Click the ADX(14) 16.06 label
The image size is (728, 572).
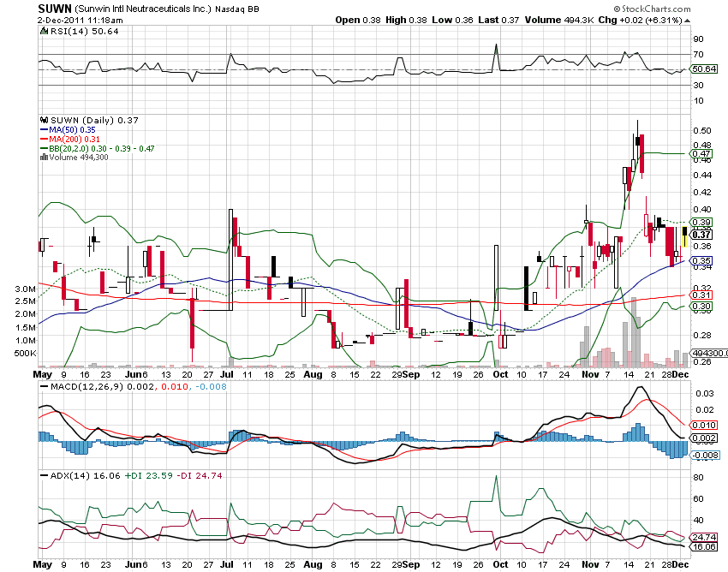click(85, 475)
